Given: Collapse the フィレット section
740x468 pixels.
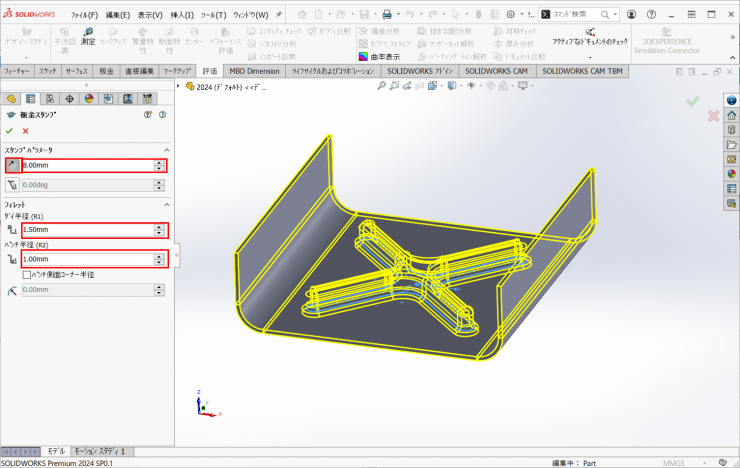Looking at the screenshot, I should (x=165, y=204).
